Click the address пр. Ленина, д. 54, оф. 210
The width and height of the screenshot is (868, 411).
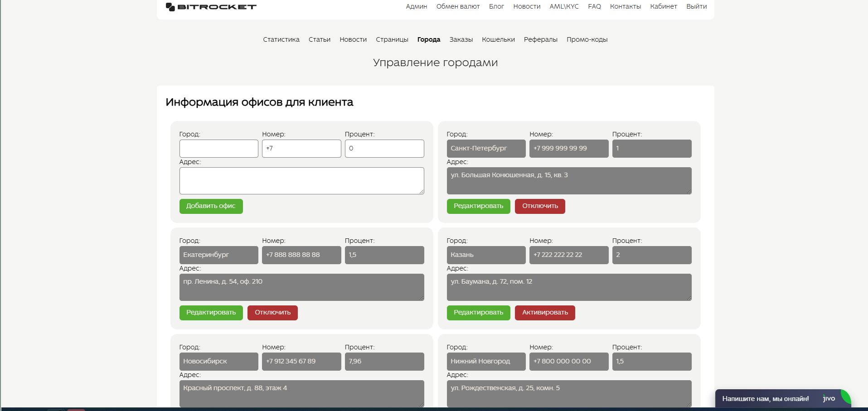302,287
